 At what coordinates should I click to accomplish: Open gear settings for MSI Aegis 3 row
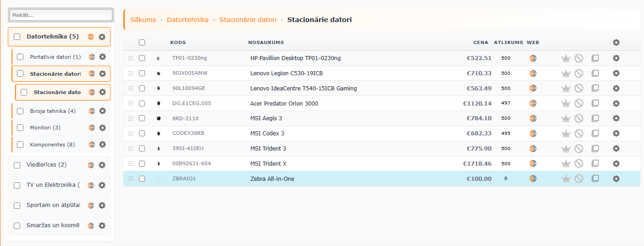click(x=616, y=118)
